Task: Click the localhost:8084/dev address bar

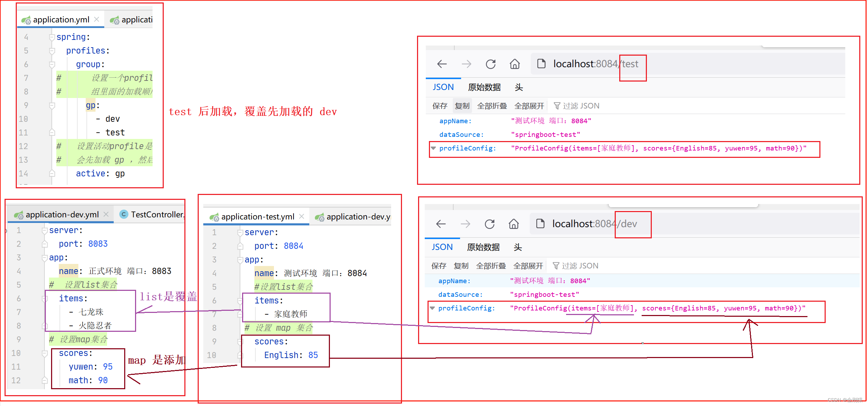Action: click(x=694, y=224)
